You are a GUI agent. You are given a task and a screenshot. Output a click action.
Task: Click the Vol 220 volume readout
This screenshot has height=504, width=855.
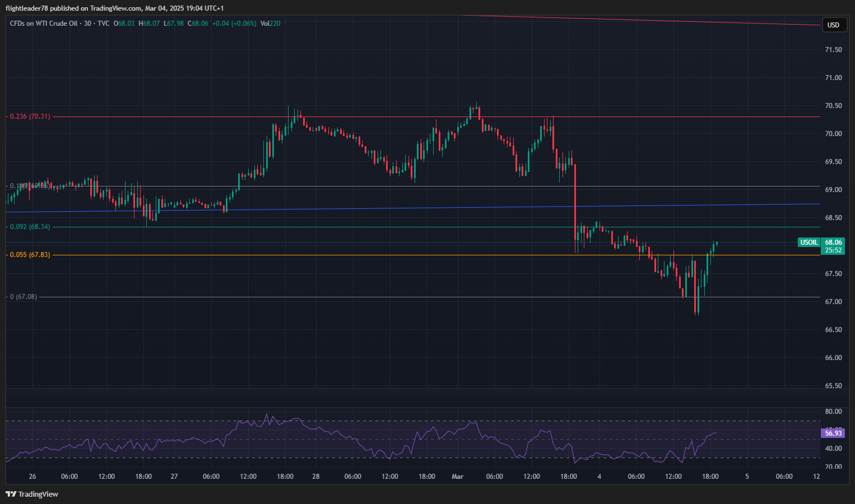pos(271,24)
